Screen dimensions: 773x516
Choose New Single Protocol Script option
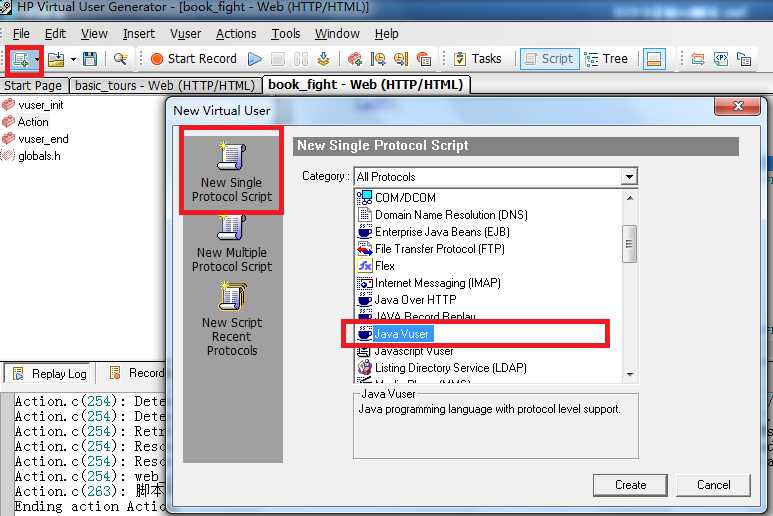(232, 172)
